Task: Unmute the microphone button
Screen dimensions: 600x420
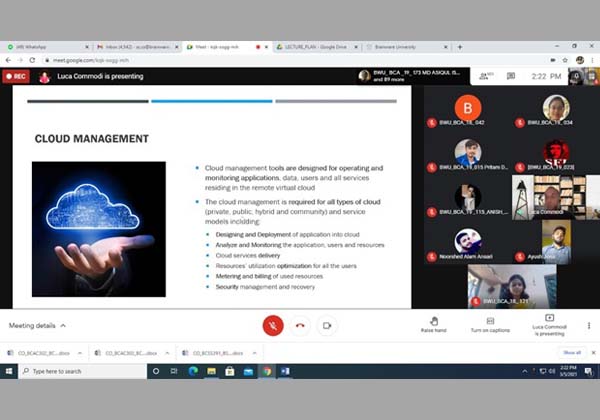Action: pyautogui.click(x=273, y=325)
